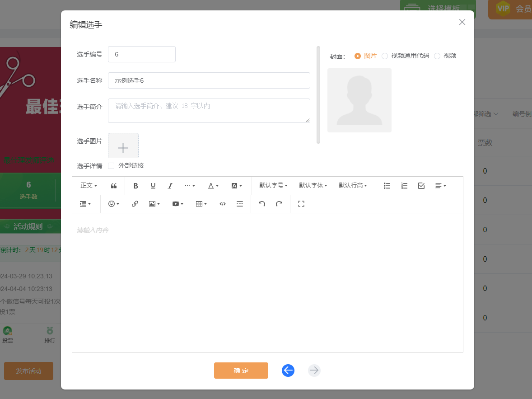This screenshot has height=399, width=532.
Task: Insert a code block
Action: [222, 204]
